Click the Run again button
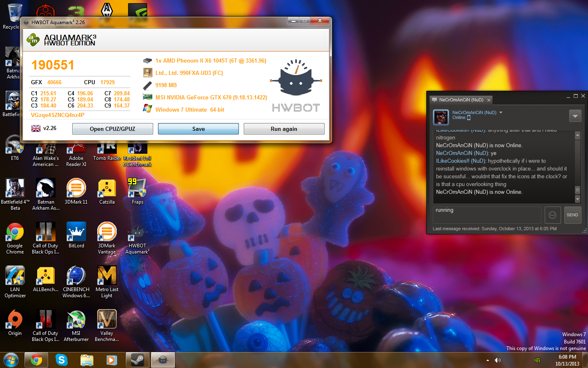Screen dimensions: 588x368 [x=284, y=129]
